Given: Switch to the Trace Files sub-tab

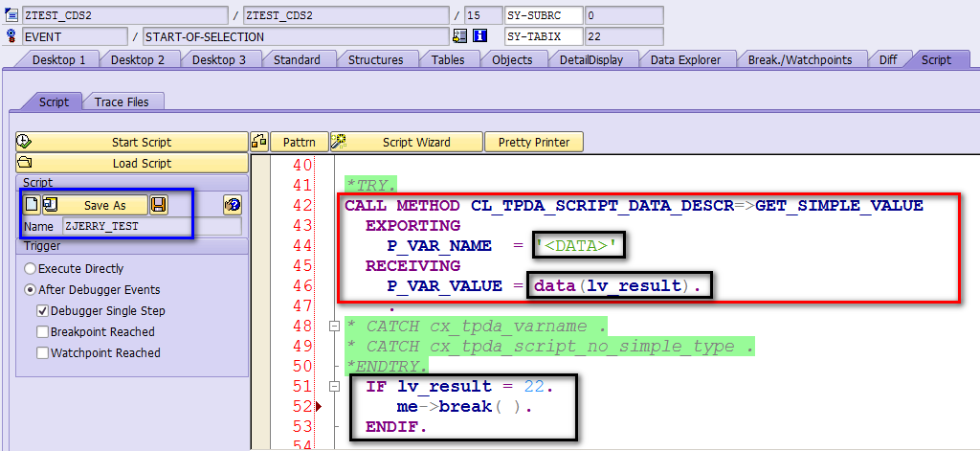Looking at the screenshot, I should click(x=122, y=101).
